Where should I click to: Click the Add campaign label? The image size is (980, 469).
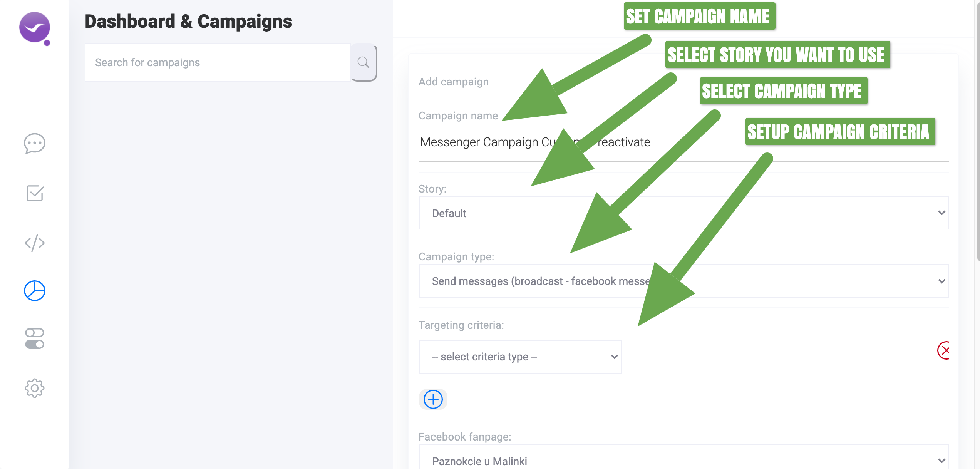[x=454, y=82]
